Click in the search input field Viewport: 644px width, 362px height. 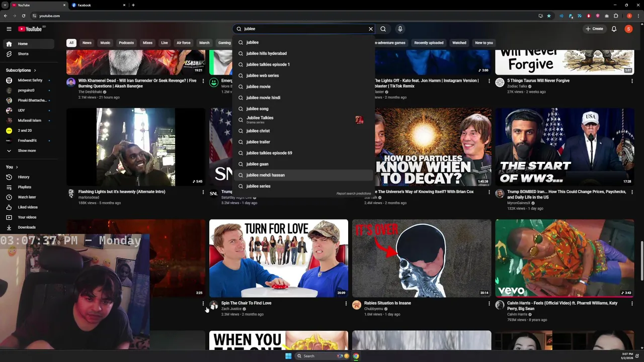304,29
